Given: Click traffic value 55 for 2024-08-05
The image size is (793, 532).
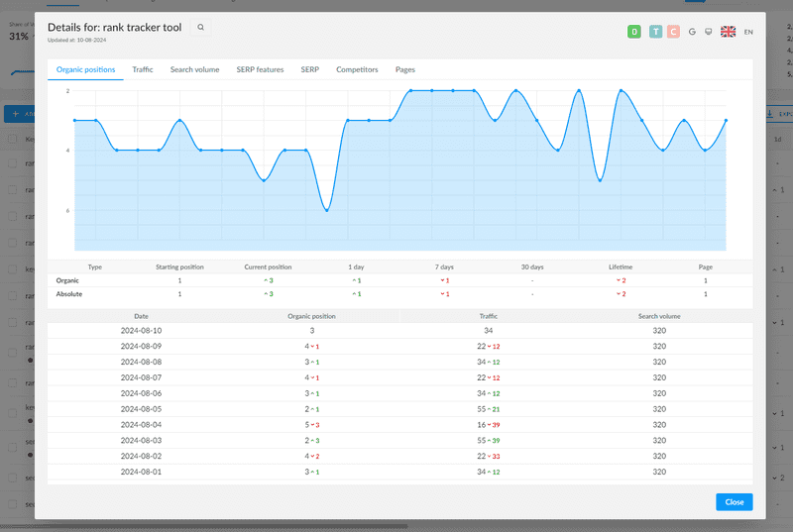Looking at the screenshot, I should (x=482, y=409).
